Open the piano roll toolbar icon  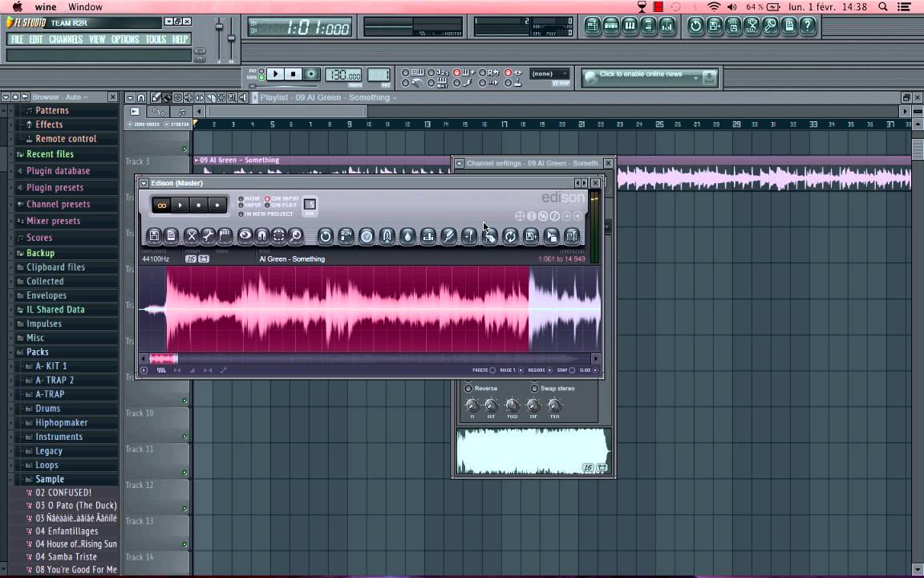(x=630, y=26)
